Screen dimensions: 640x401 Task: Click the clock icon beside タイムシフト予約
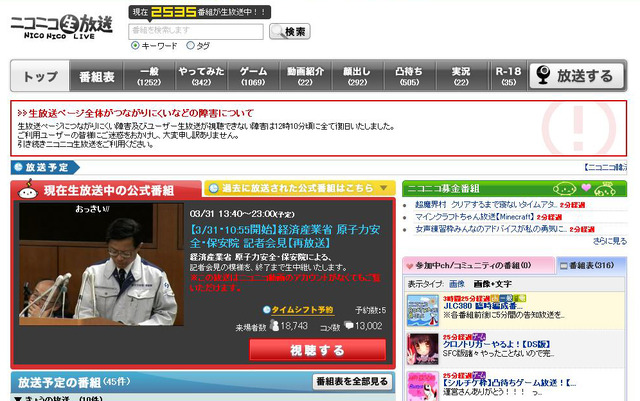pos(266,310)
